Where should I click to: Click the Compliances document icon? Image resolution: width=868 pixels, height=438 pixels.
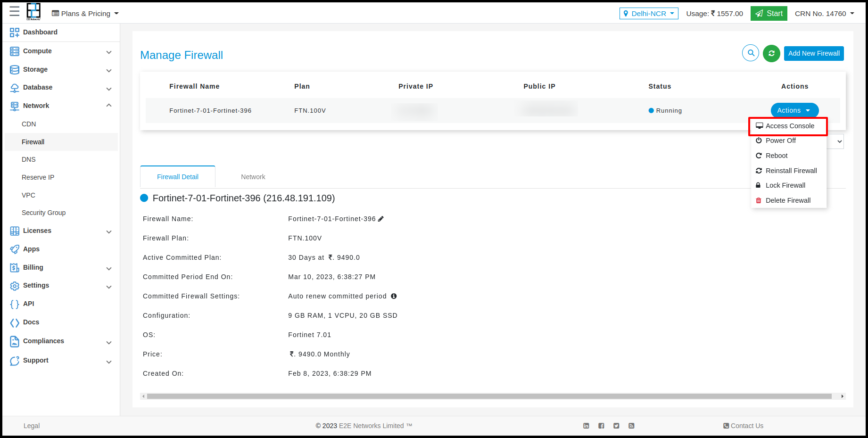click(15, 341)
